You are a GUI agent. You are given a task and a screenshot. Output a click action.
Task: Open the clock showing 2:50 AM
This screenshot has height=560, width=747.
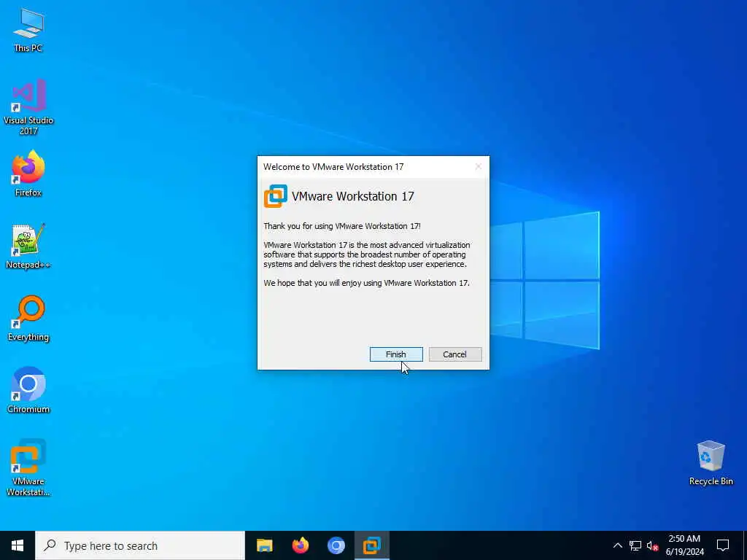click(684, 545)
